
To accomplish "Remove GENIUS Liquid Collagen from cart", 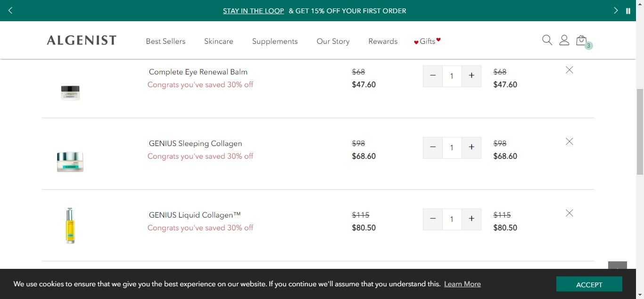I will [x=570, y=213].
